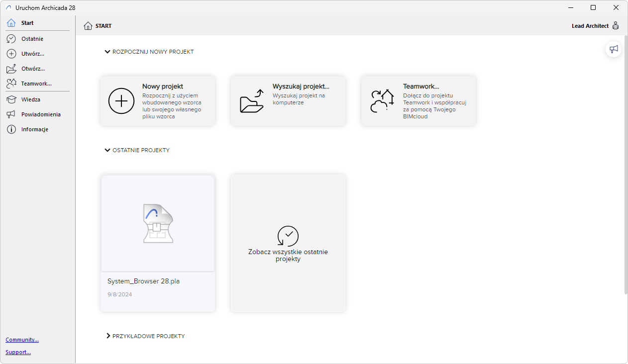Image resolution: width=628 pixels, height=364 pixels.
Task: Open Ostatnie recent projects clock icon
Action: click(11, 39)
